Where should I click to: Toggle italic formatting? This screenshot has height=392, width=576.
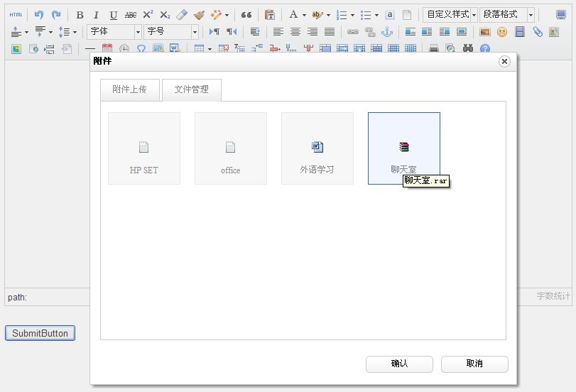(97, 15)
